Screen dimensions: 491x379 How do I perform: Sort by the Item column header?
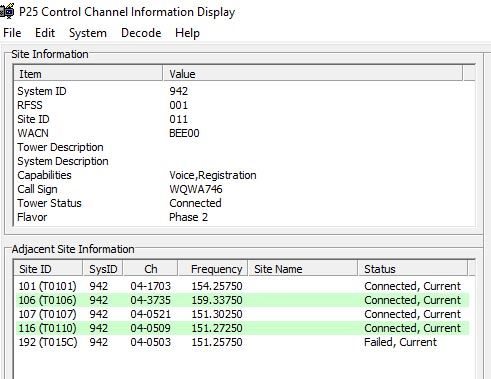tap(89, 74)
